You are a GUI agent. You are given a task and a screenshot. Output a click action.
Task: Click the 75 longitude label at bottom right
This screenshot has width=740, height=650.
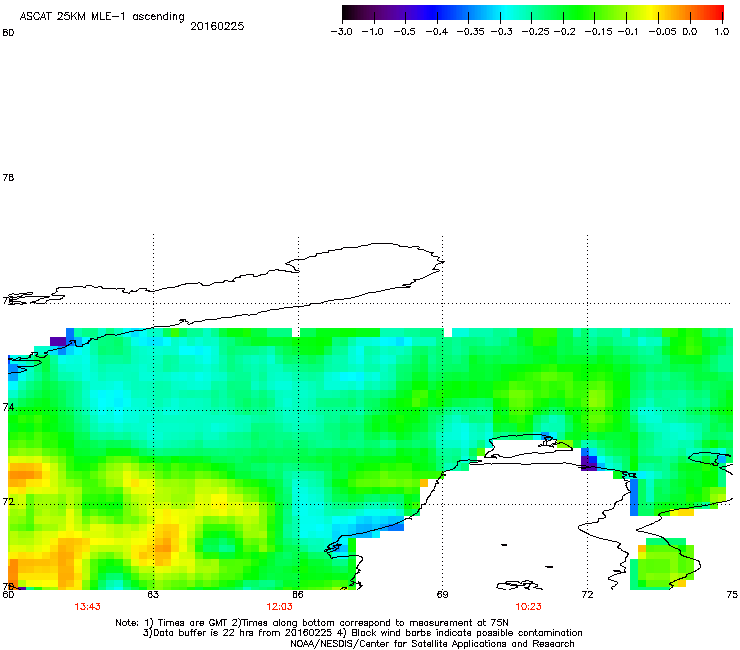coord(732,594)
